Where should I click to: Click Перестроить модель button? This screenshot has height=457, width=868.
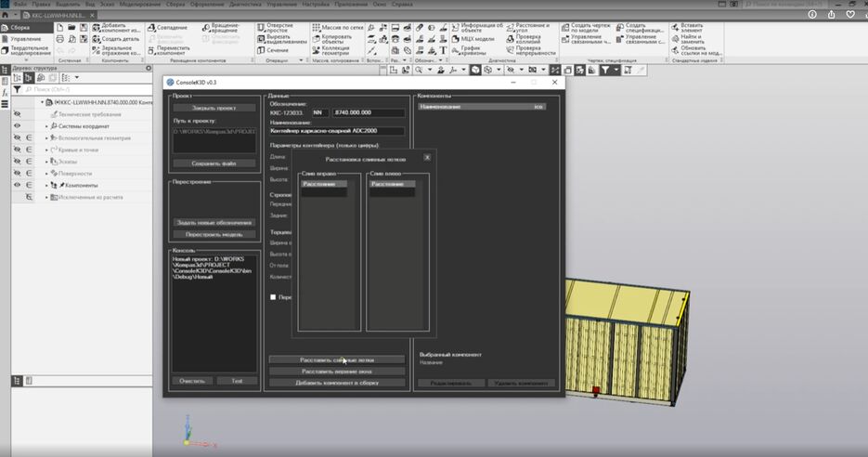pyautogui.click(x=214, y=234)
